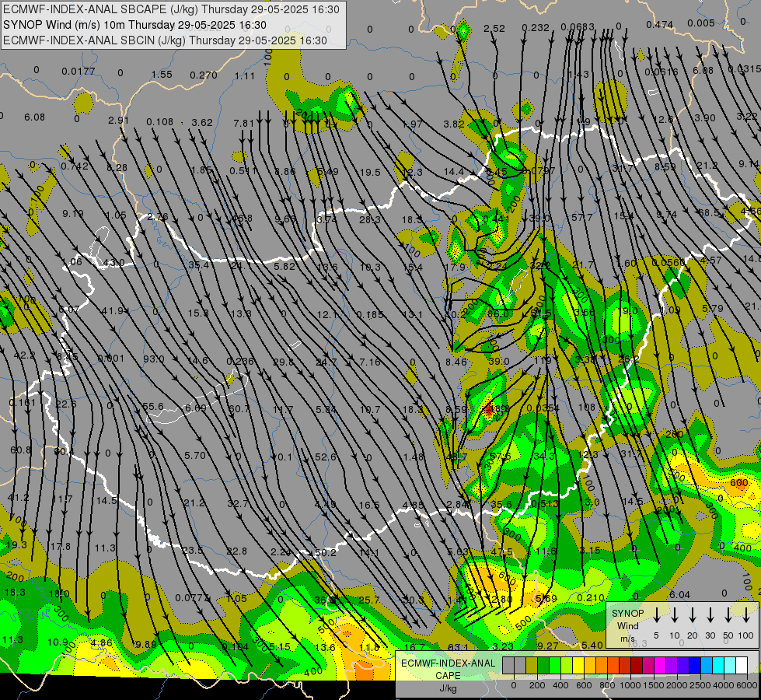Click the map value 55.6
This screenshot has width=761, height=700.
coord(153,407)
